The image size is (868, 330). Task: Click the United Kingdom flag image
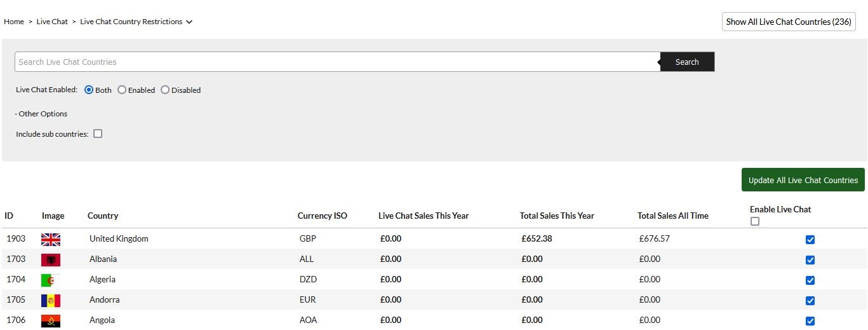pos(51,239)
